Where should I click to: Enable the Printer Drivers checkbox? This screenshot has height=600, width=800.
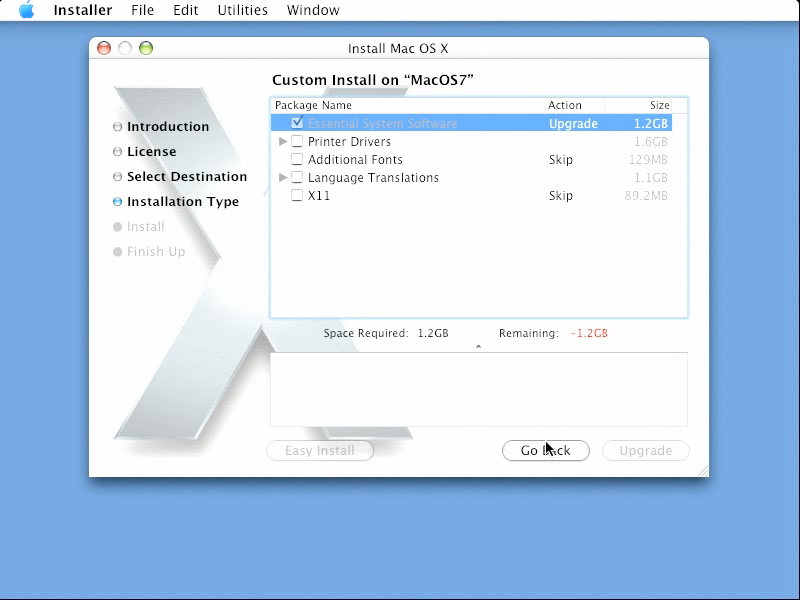pyautogui.click(x=297, y=141)
